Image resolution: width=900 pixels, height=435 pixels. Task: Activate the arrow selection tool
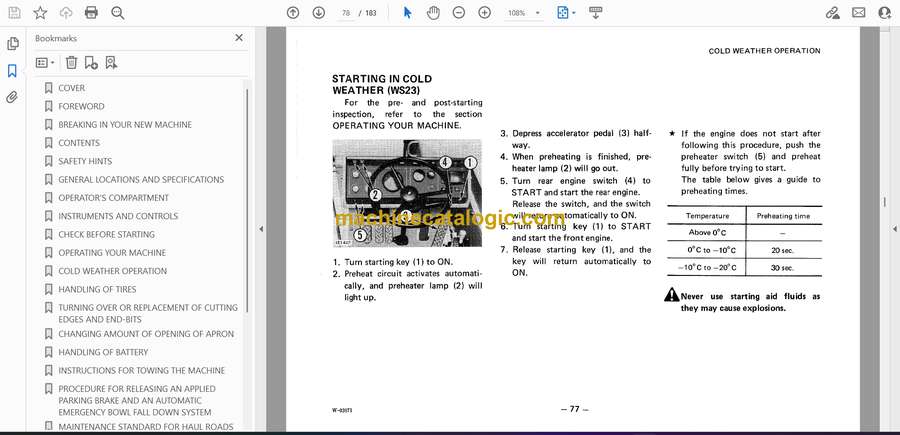click(407, 13)
